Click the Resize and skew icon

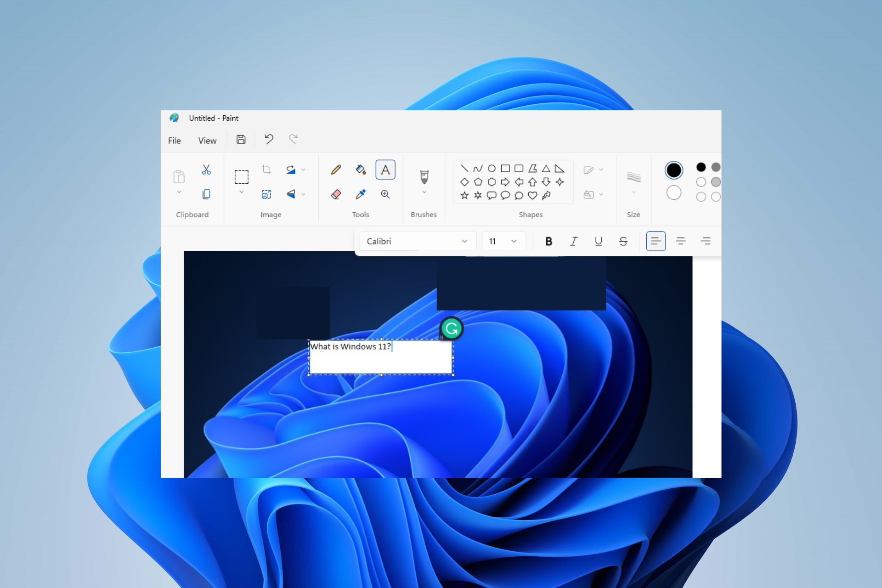[266, 194]
